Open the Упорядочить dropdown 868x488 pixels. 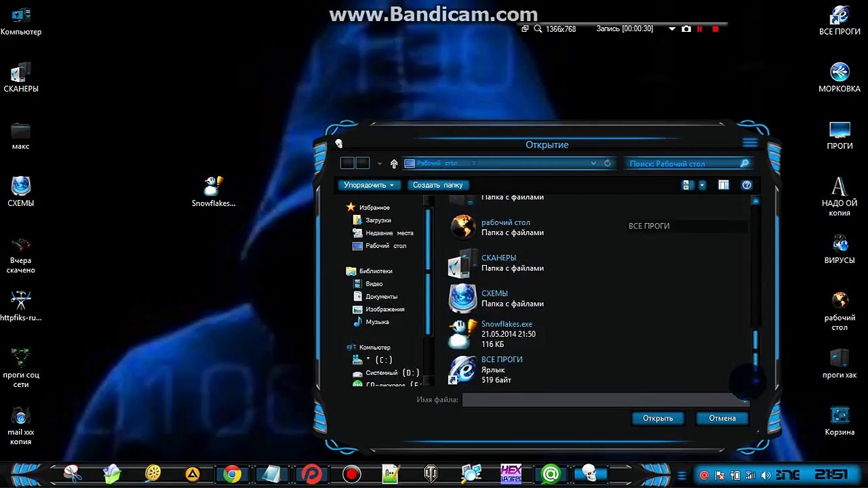[369, 185]
